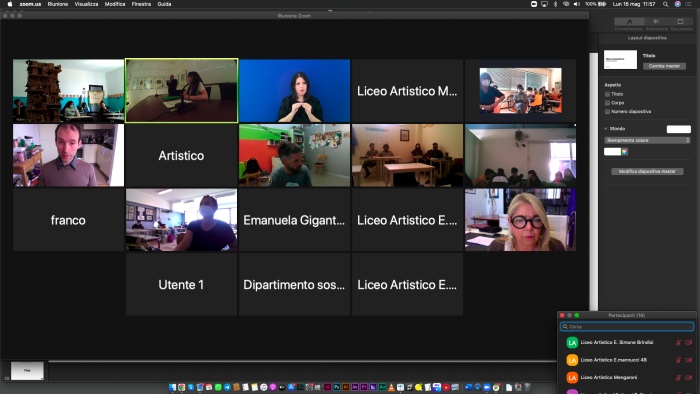
Task: Click the Cerca participants search field
Action: pyautogui.click(x=627, y=327)
